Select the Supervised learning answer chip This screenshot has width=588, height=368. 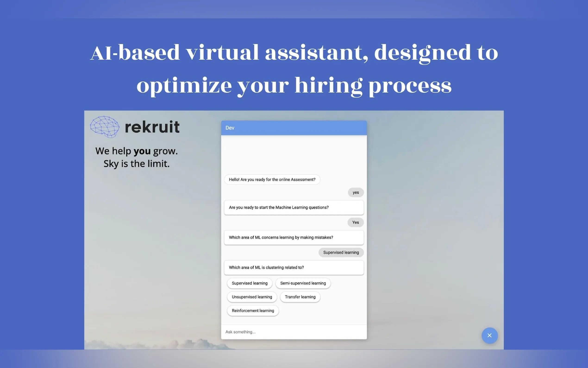pos(249,283)
